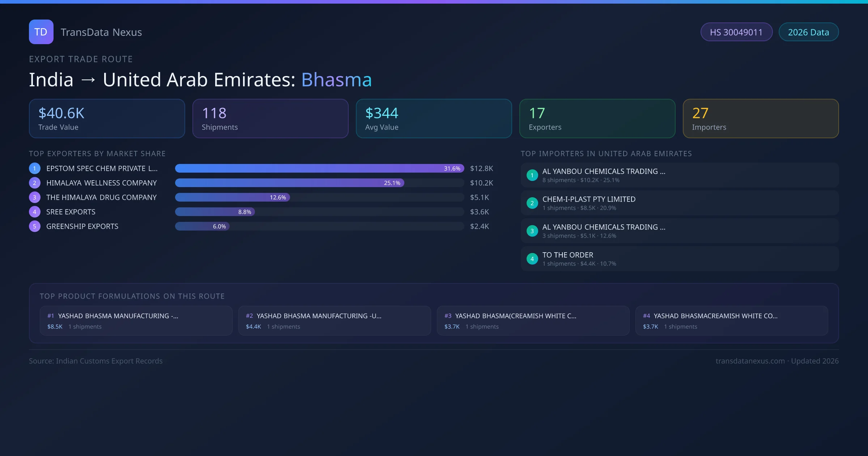Click the TD logo icon

pyautogui.click(x=41, y=32)
